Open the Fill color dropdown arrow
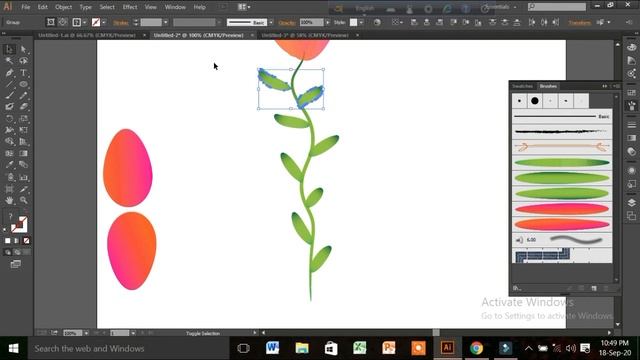640x360 pixels. point(84,22)
